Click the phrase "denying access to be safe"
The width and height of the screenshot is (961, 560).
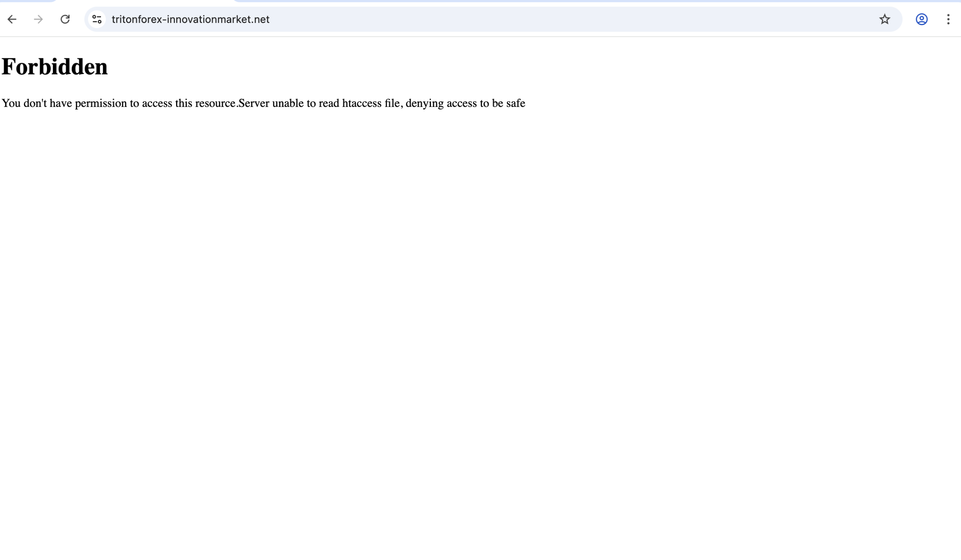pos(465,103)
